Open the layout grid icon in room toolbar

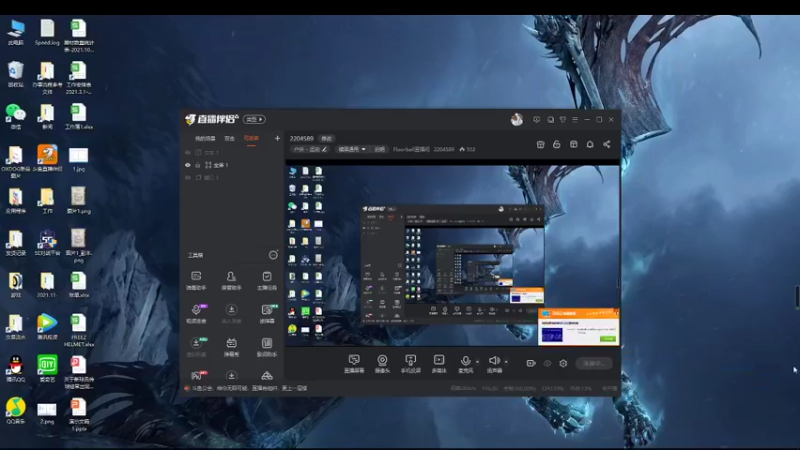573,144
